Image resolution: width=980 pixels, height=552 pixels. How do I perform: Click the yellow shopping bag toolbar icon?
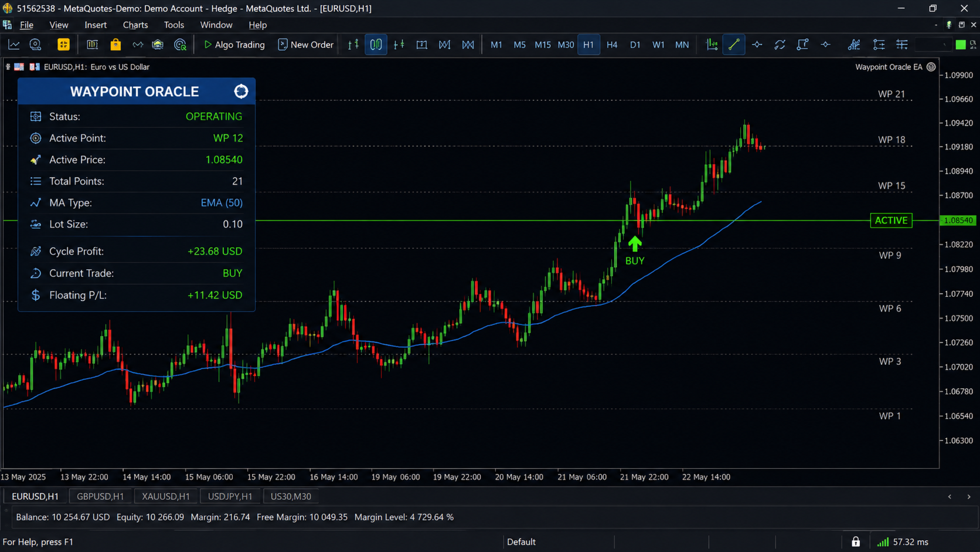[x=115, y=45]
